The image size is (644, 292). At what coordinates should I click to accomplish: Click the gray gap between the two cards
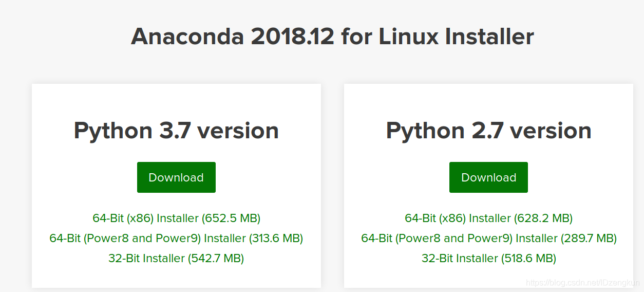point(332,185)
